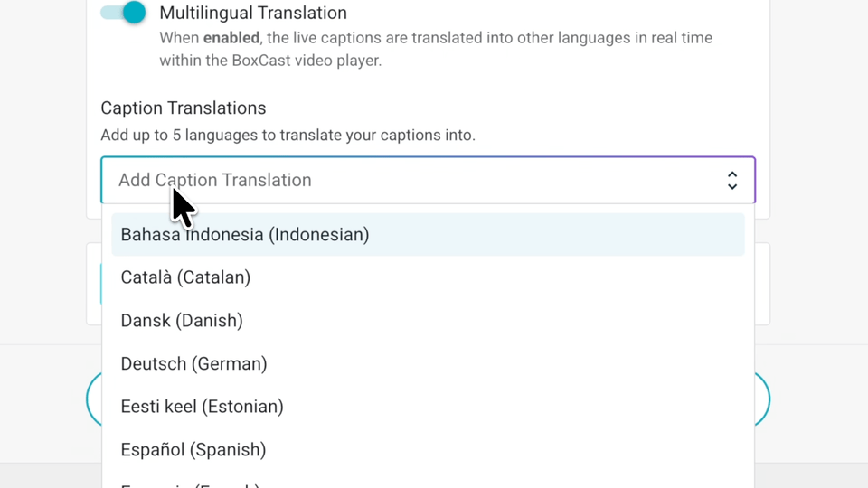
Task: Click the 'Add up to 5 languages' description
Action: (288, 136)
